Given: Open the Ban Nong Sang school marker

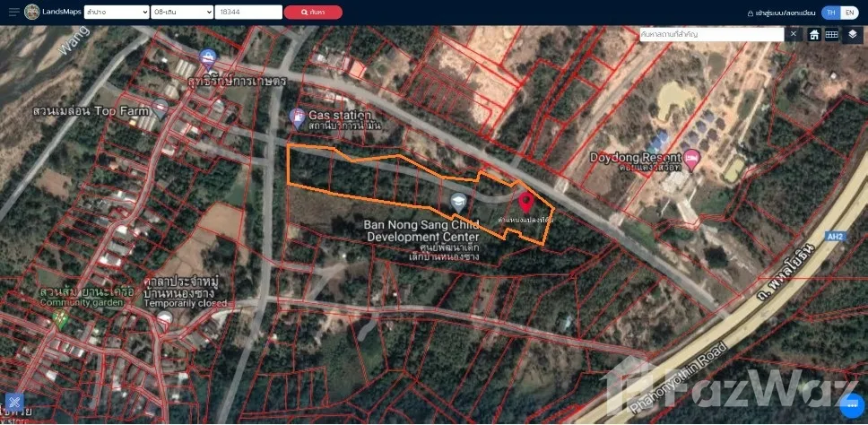Looking at the screenshot, I should [458, 201].
